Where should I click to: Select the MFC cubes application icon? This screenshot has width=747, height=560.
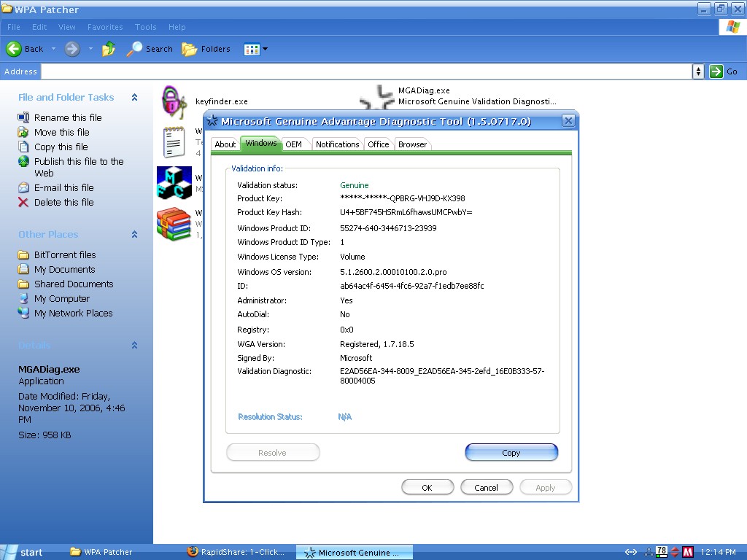pos(174,182)
